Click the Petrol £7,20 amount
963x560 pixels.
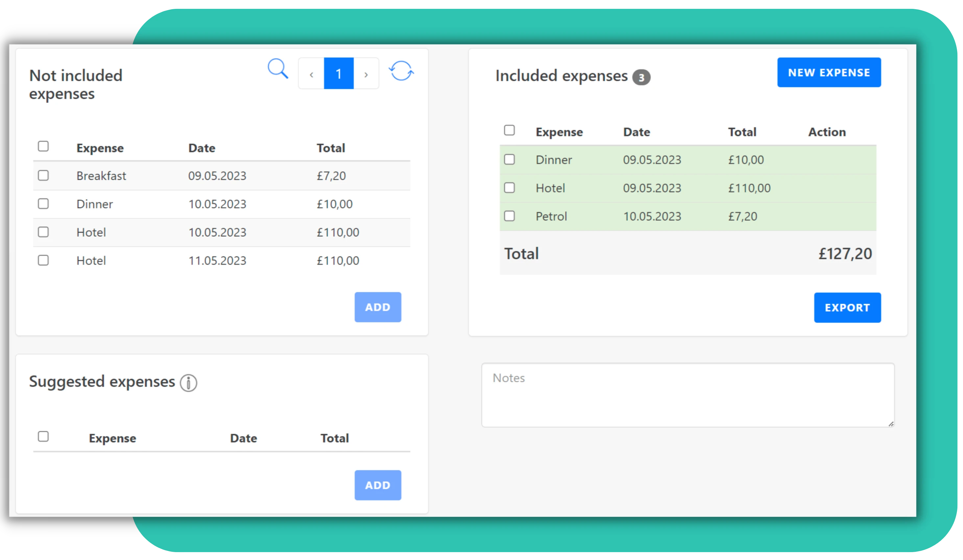pos(742,216)
